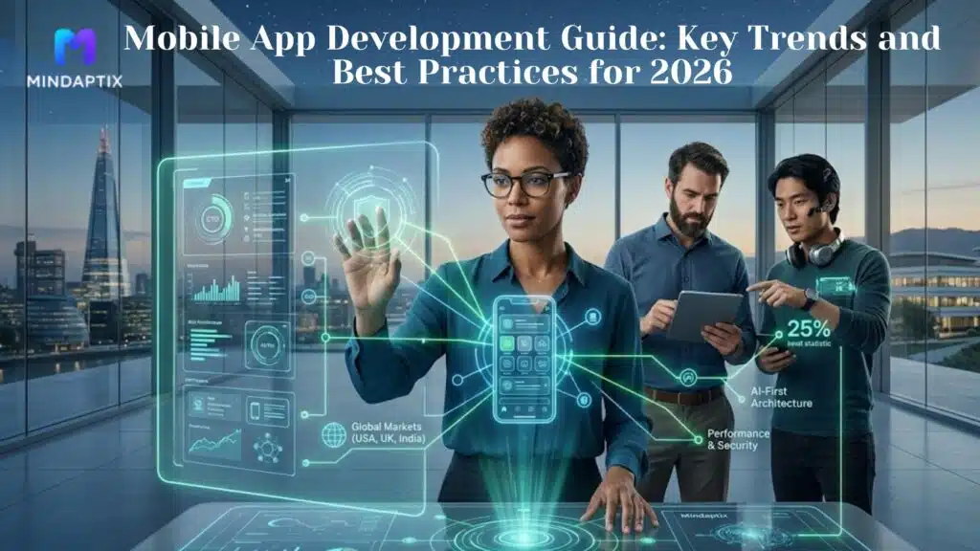The height and width of the screenshot is (551, 980).
Task: Click the circular CTO gauge on the dashboard
Action: (x=213, y=219)
